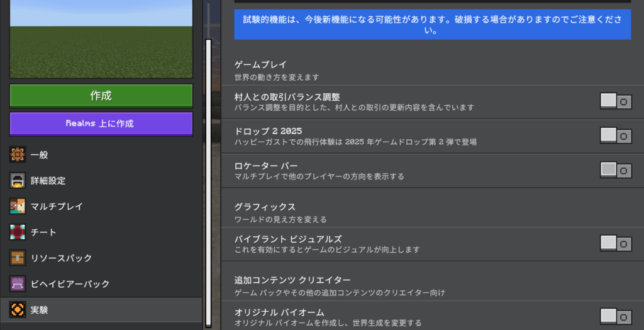This screenshot has width=644, height=330.
Task: Click ゲーム パックやその他の追加コンテンツ description
Action: [x=340, y=293]
